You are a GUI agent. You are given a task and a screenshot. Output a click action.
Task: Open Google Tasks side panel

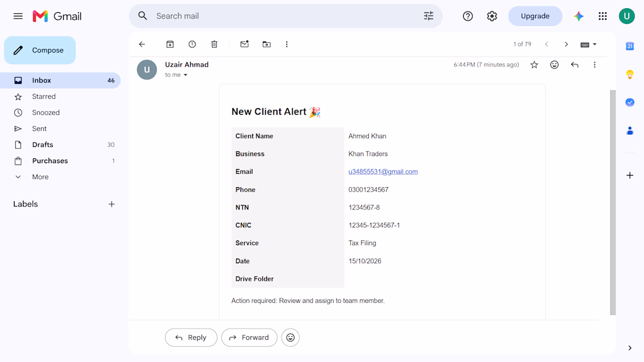point(629,102)
